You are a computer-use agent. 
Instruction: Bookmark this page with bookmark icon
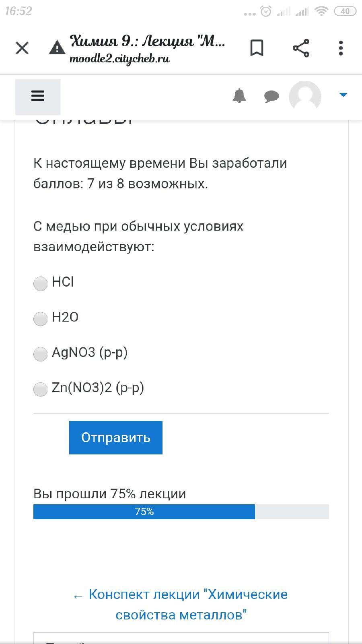coord(257,48)
